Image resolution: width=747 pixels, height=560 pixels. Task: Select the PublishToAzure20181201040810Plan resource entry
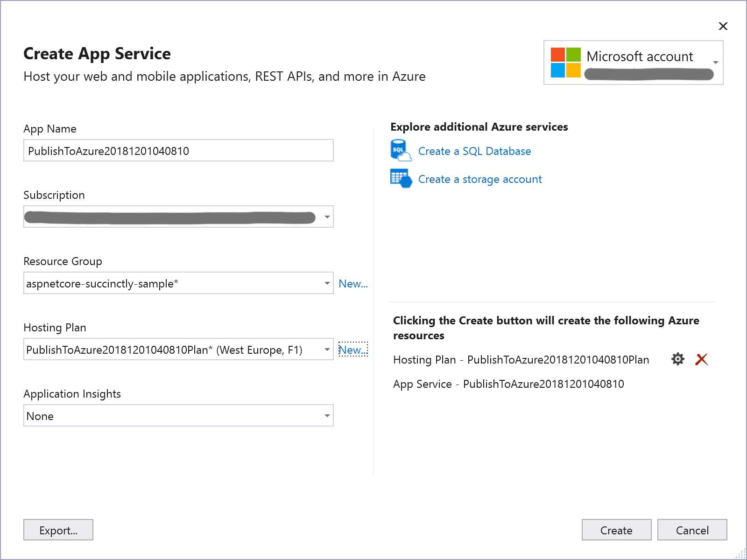coord(521,359)
